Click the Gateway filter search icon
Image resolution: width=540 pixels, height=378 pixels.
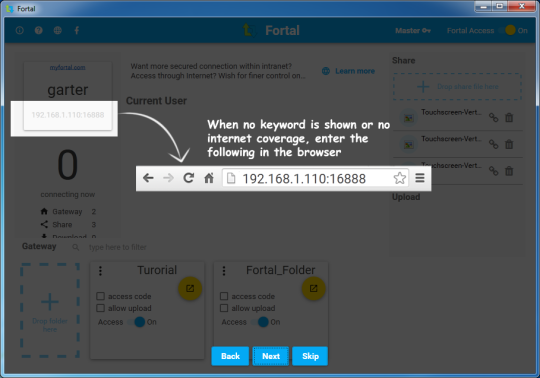pyautogui.click(x=75, y=247)
